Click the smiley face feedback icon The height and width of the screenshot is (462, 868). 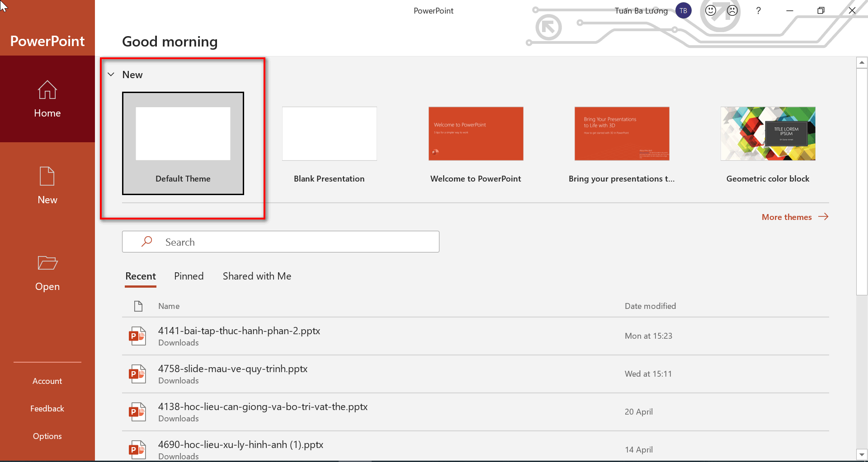pos(711,10)
